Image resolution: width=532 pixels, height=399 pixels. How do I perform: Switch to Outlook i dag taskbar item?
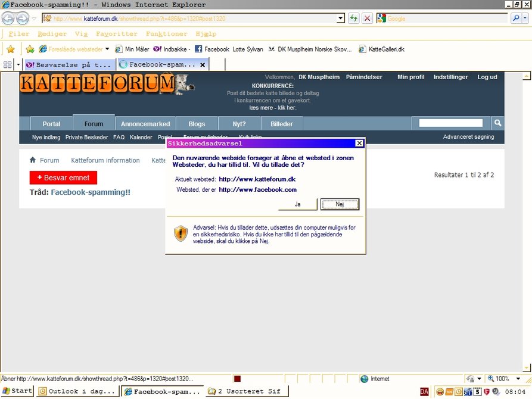77,391
